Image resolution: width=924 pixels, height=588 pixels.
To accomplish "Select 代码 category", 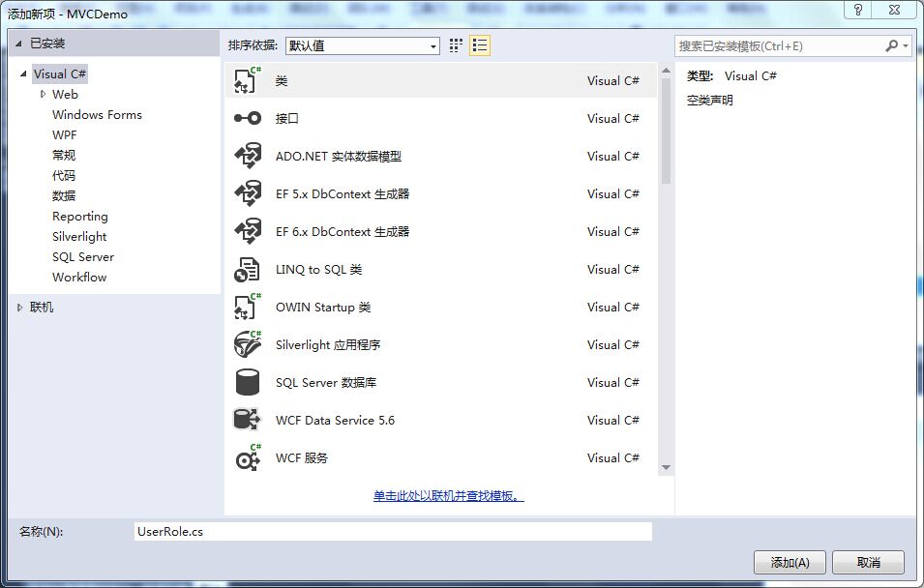I will click(64, 176).
